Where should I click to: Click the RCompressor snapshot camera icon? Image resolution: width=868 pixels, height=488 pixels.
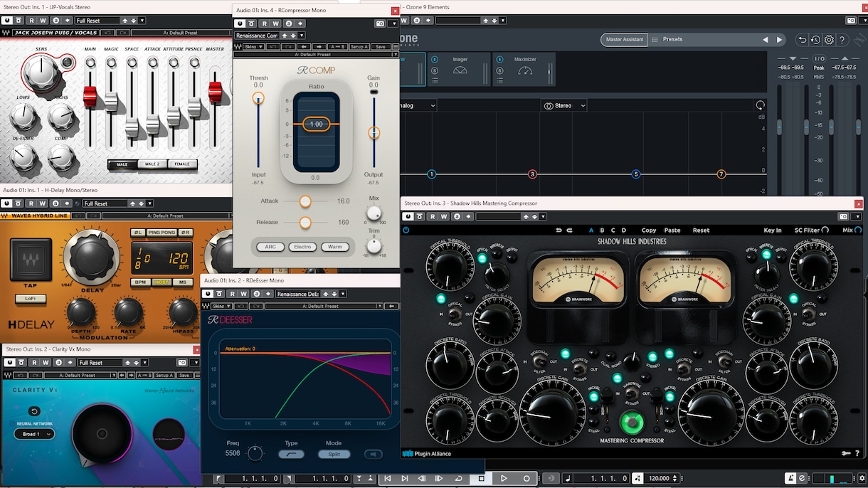click(380, 23)
